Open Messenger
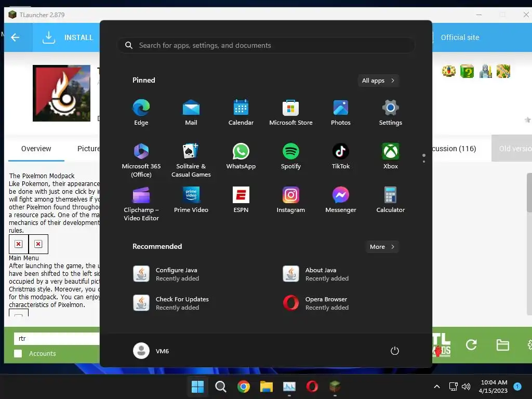 click(341, 200)
